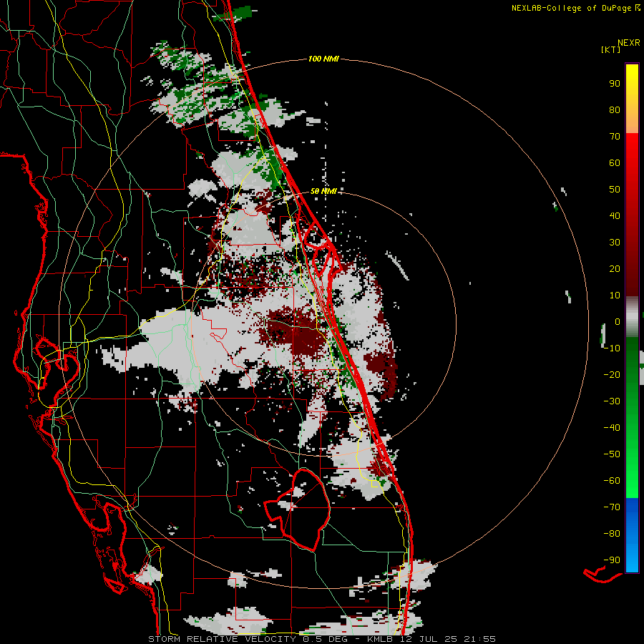Image resolution: width=644 pixels, height=644 pixels.
Task: Select the 60 value on the velocity scale
Action: [615, 162]
